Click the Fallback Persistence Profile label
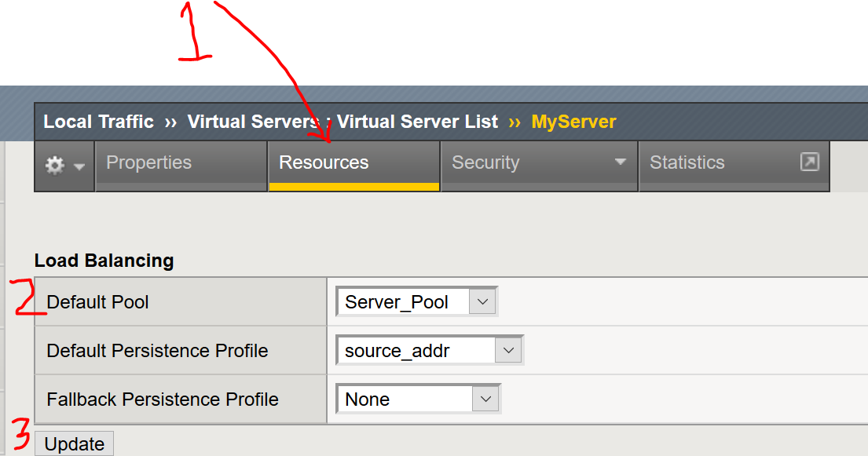868x456 pixels. tap(163, 399)
